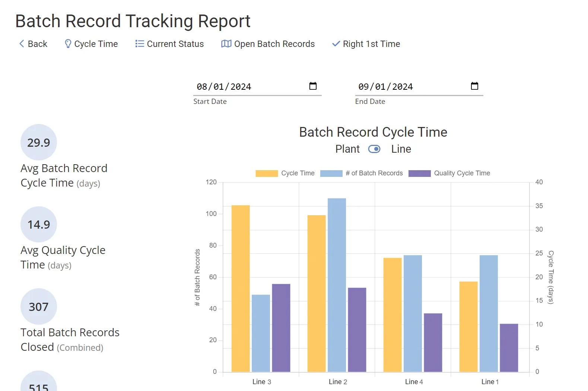Screen dimensions: 588x391
Task: Click the Line 3 yellow cycle time bar
Action: click(241, 289)
